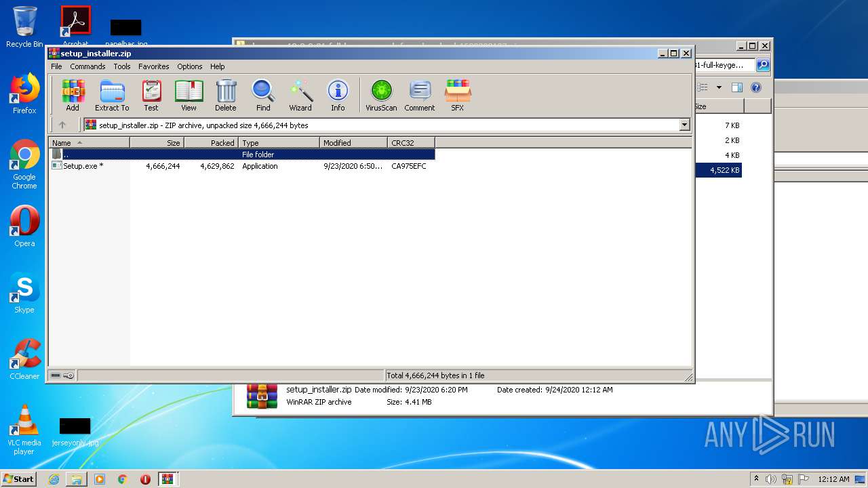Open Windows Media Player from the taskbar
Image resolution: width=868 pixels, height=488 pixels.
click(x=100, y=479)
